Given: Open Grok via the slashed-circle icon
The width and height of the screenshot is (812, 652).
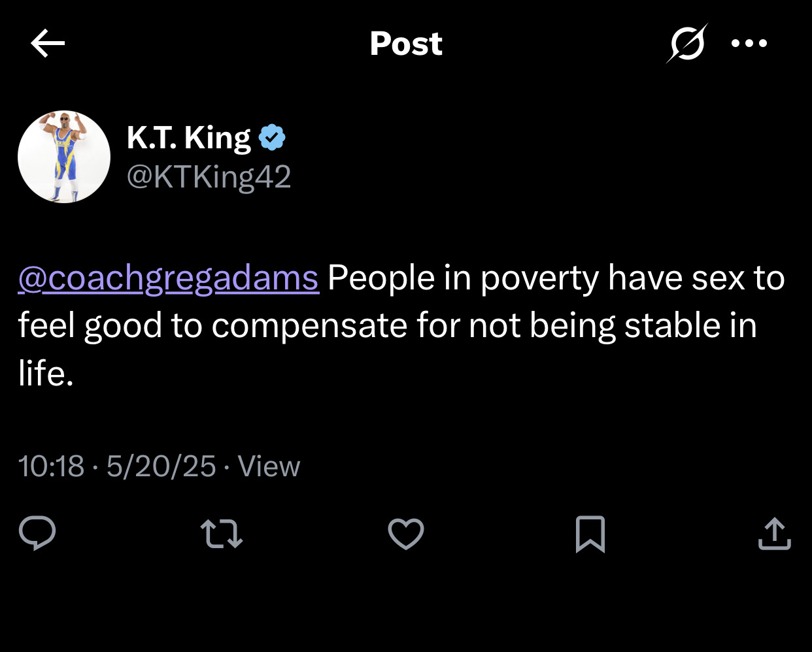Looking at the screenshot, I should (687, 44).
